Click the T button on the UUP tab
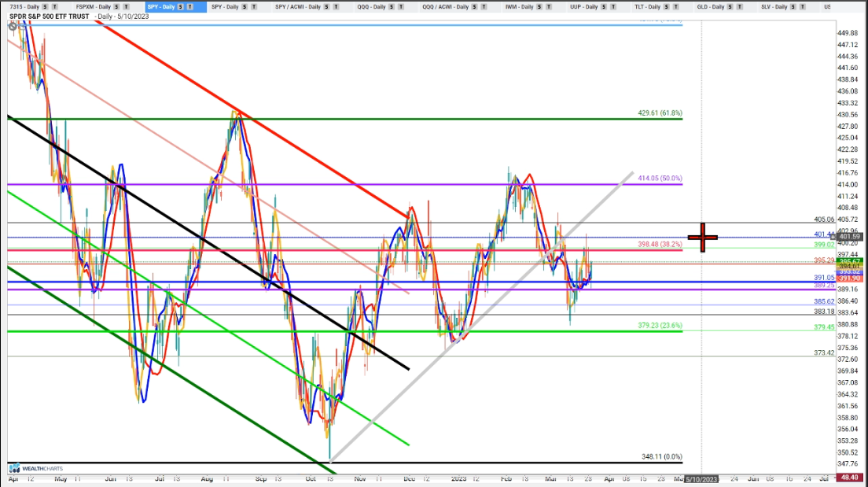This screenshot has width=868, height=487. click(613, 6)
